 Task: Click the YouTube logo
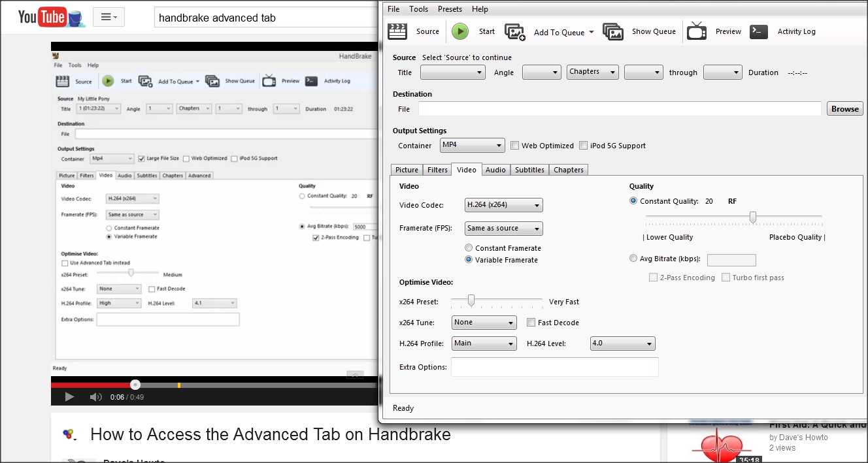(51, 17)
